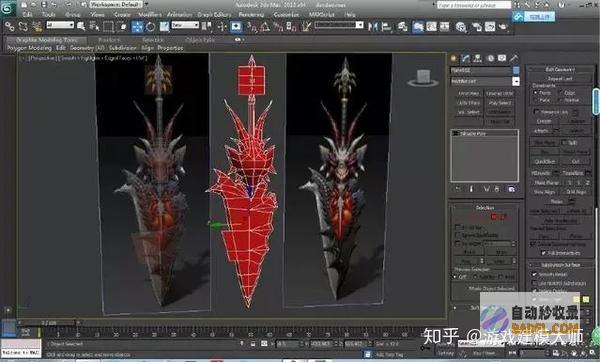Click the Make Planar button
This screenshot has height=362, width=600.
547,183
